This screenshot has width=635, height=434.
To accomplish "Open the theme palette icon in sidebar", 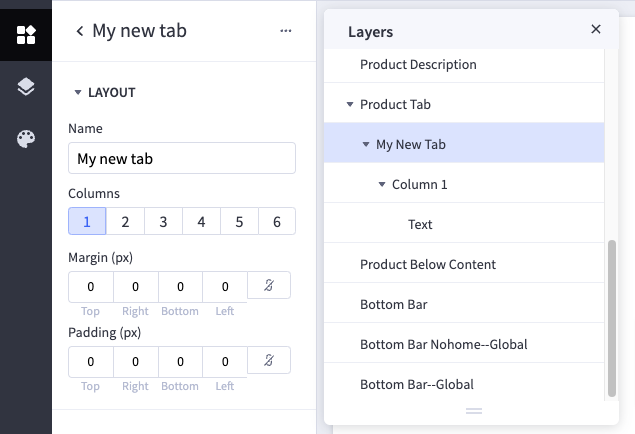I will pyautogui.click(x=26, y=139).
